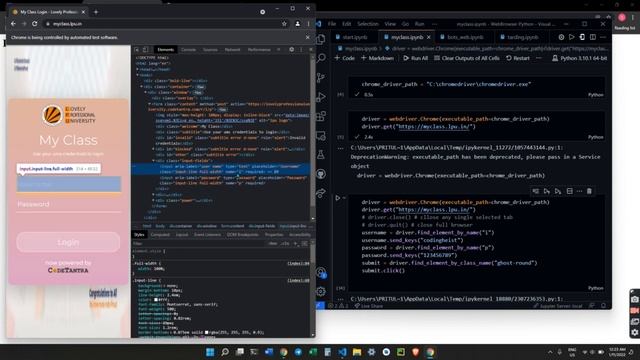This screenshot has width=640, height=360.
Task: Collapse the body element in DOM tree
Action: coord(138,75)
